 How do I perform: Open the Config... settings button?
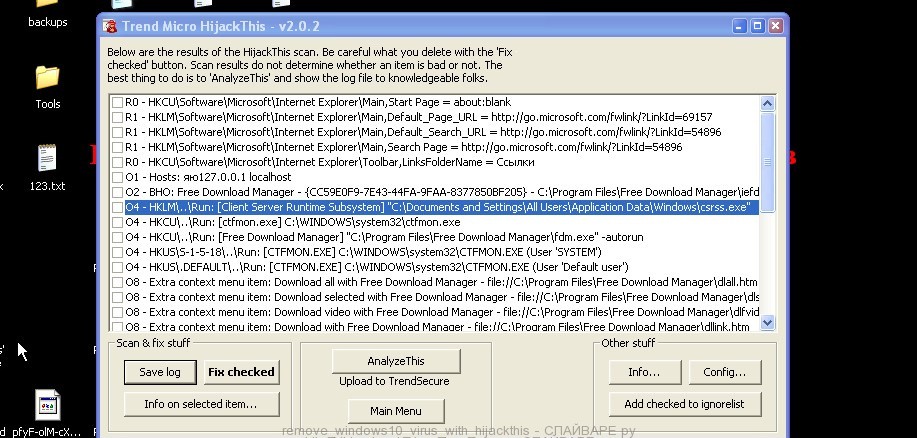click(x=725, y=372)
